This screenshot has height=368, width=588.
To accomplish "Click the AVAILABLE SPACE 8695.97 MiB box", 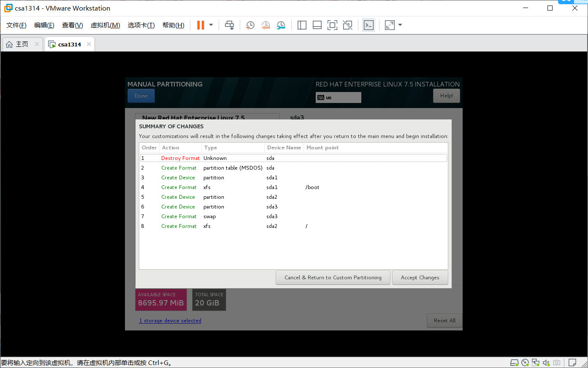I will 161,300.
